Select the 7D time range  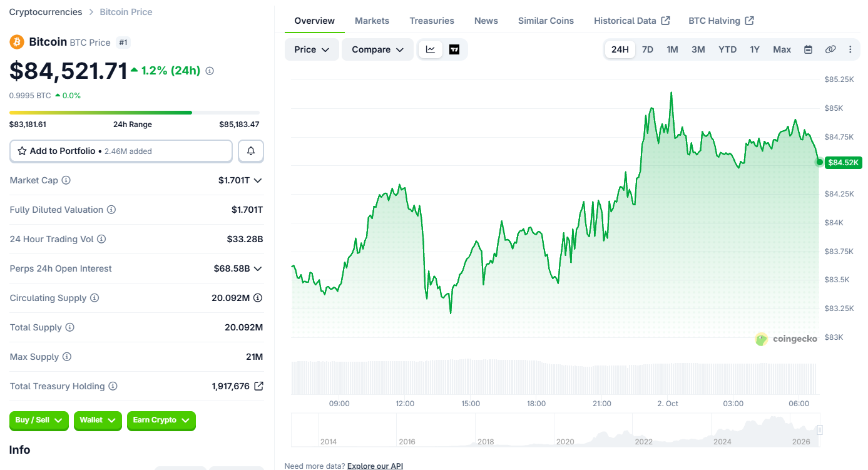pyautogui.click(x=648, y=49)
